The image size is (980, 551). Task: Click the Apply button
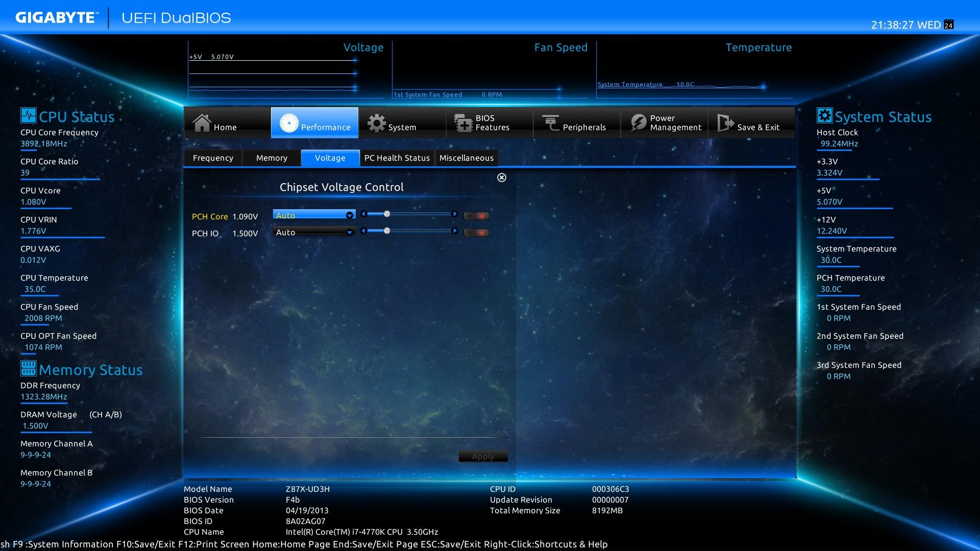(x=483, y=456)
